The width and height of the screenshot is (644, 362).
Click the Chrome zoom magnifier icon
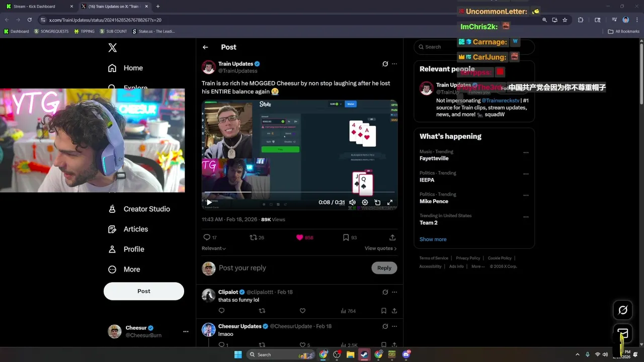coord(544,20)
